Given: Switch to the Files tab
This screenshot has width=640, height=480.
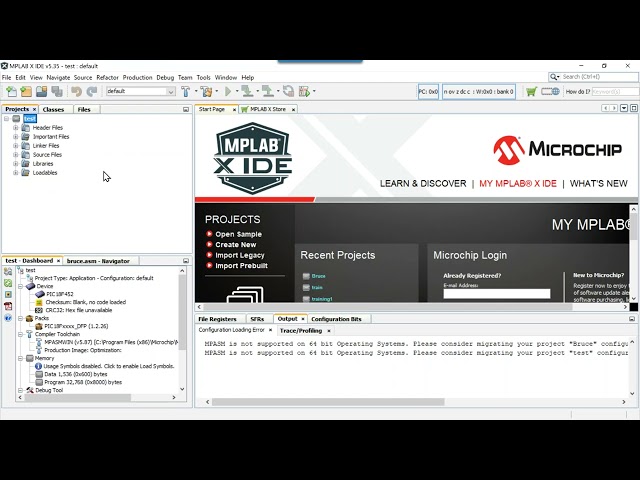Looking at the screenshot, I should click(x=84, y=109).
